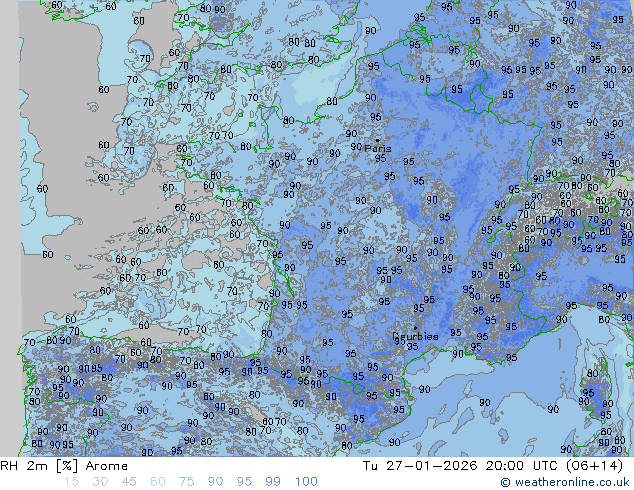Click the 45 value in color legend
634x490 pixels.
pos(129,482)
